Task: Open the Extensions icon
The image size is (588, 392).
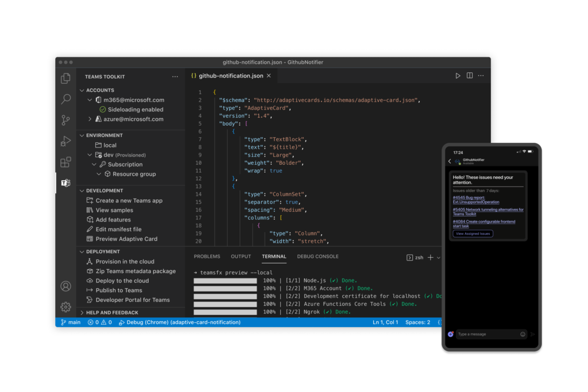Action: point(65,162)
